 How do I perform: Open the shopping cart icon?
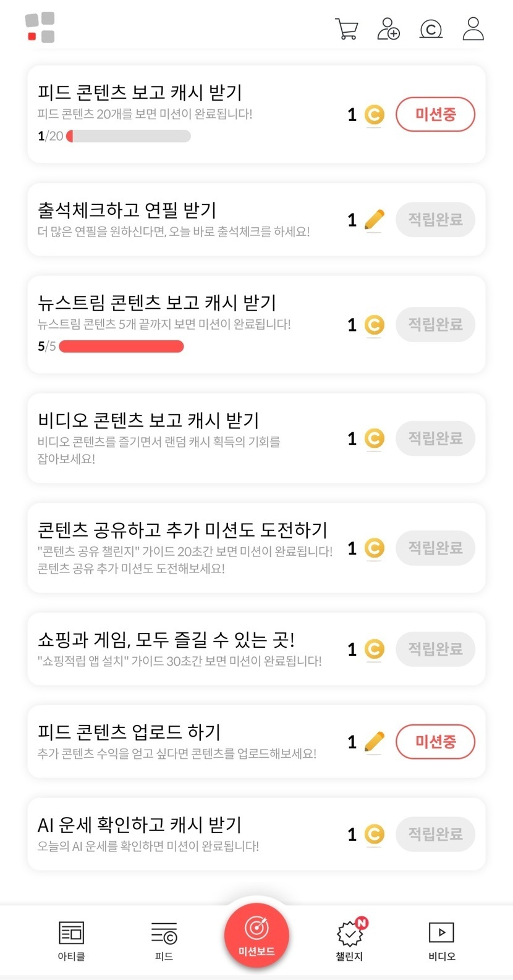pyautogui.click(x=346, y=29)
